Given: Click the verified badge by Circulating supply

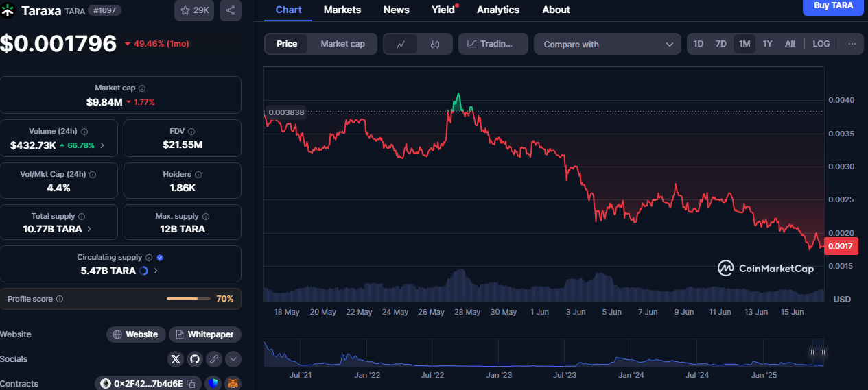Looking at the screenshot, I should (x=160, y=258).
